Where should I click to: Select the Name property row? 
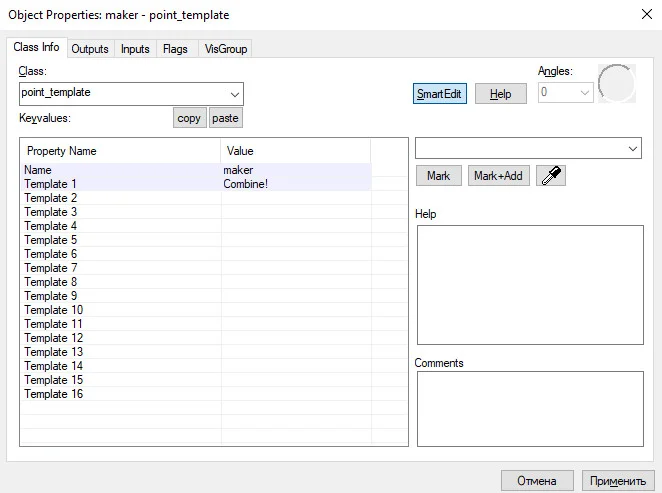point(197,170)
